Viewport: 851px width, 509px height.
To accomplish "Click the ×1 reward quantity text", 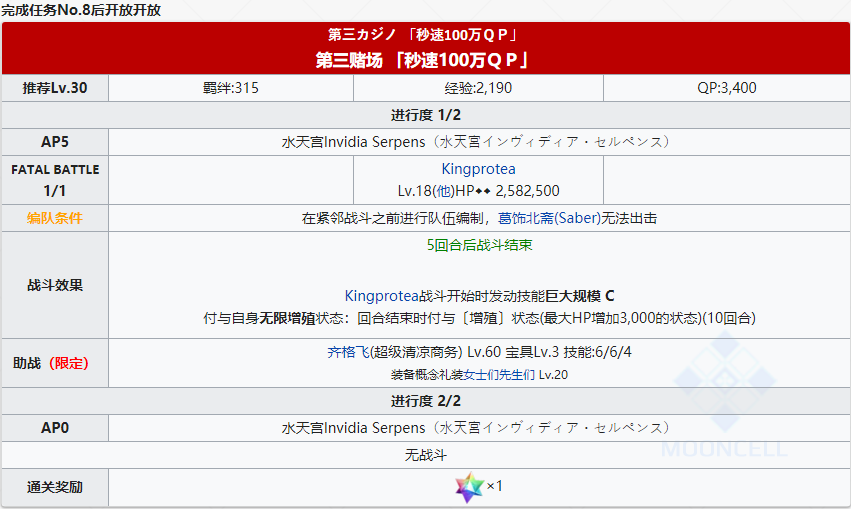I will 494,486.
